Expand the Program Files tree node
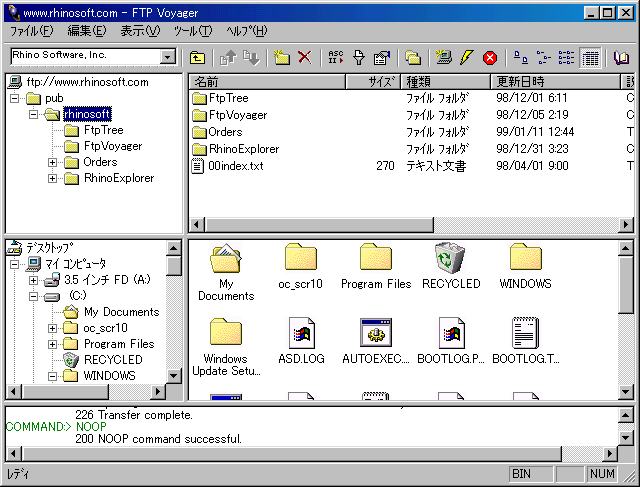The width and height of the screenshot is (640, 487). click(53, 344)
